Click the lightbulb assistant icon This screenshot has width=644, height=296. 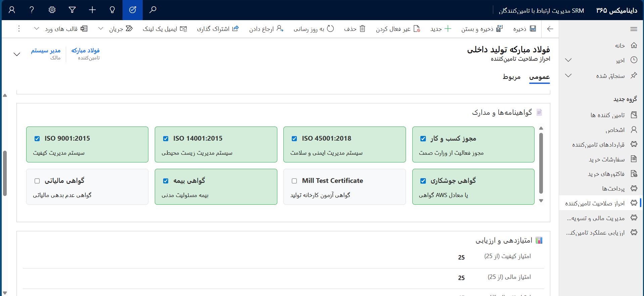(112, 10)
